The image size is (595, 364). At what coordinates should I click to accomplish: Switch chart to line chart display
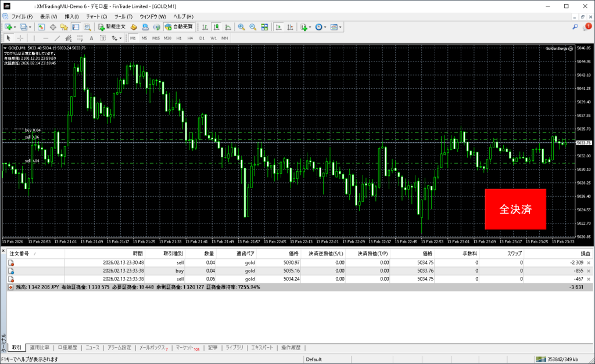point(227,27)
